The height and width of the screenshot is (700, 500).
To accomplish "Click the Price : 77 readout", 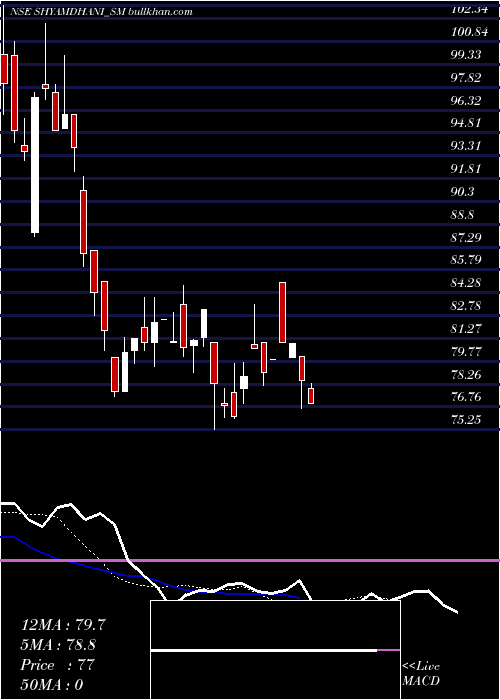I will (58, 665).
